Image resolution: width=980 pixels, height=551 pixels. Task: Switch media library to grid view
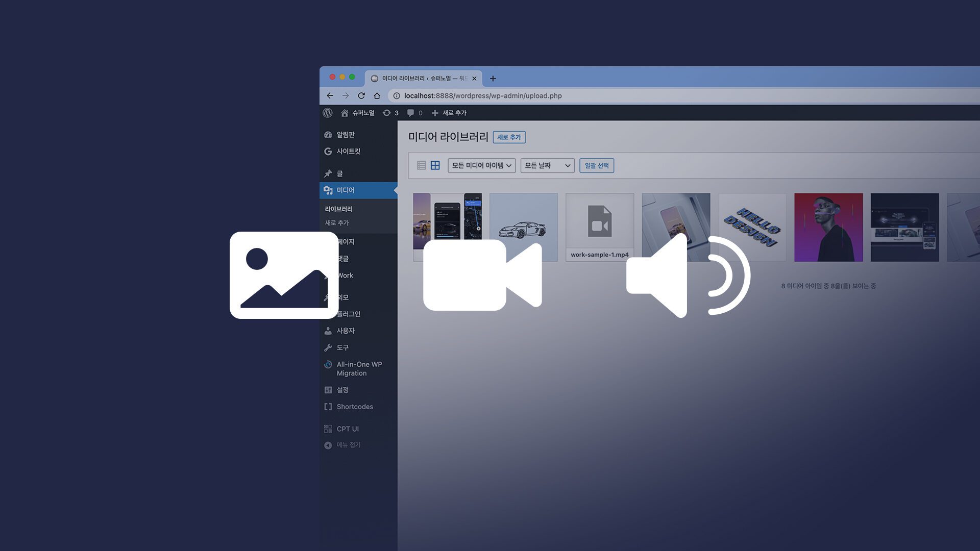(x=435, y=165)
